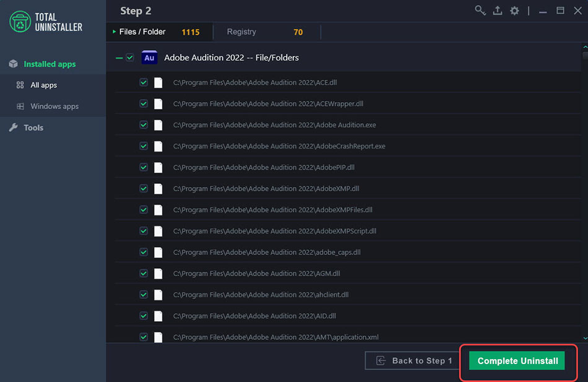Viewport: 588px width, 382px height.
Task: Go Back to Step 1
Action: click(413, 360)
